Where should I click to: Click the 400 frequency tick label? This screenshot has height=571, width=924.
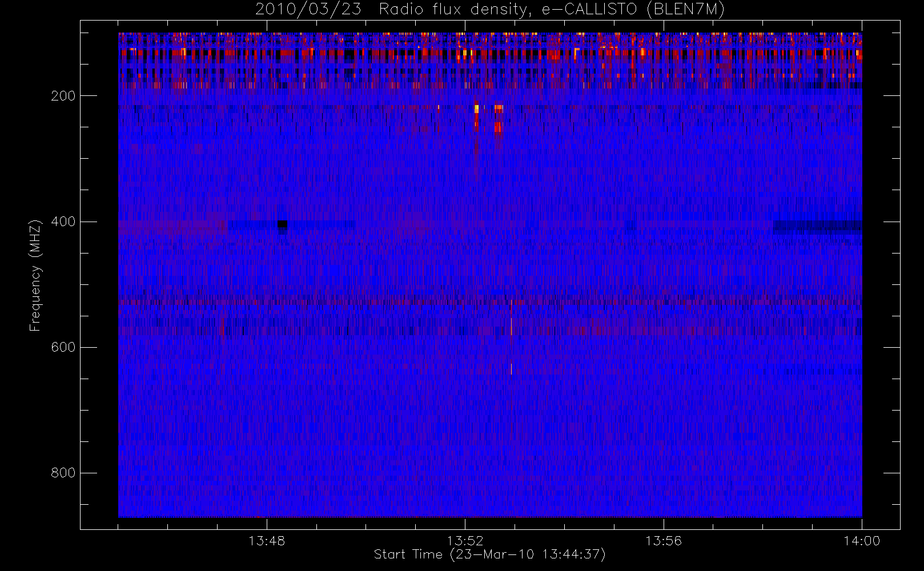tap(63, 222)
